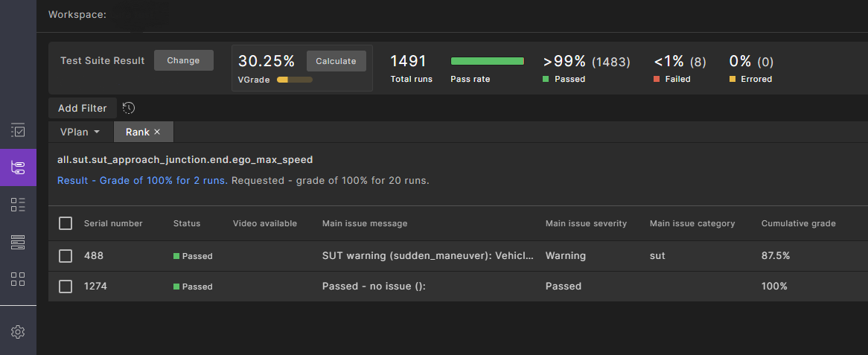Screen dimensions: 868x355
Task: Open the list view sidebar icon
Action: point(18,205)
